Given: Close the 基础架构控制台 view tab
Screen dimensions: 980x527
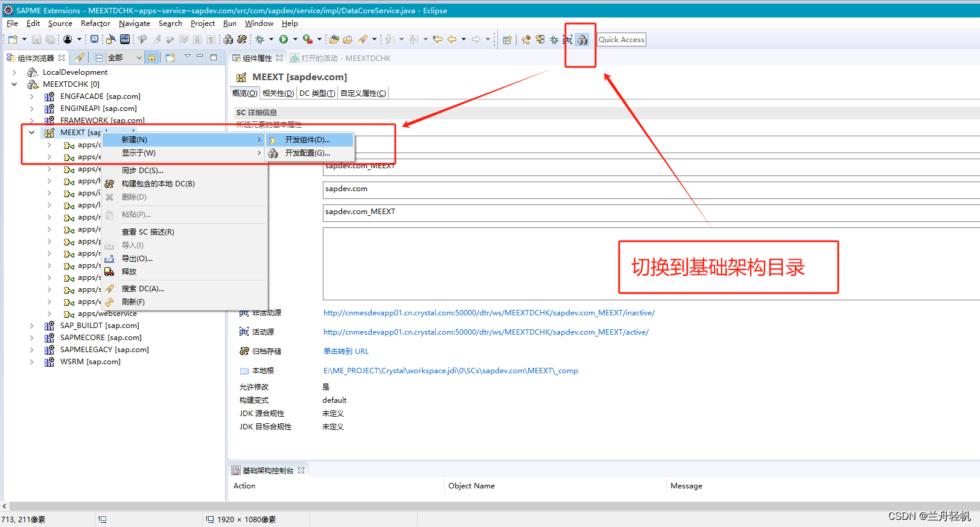Looking at the screenshot, I should [301, 470].
